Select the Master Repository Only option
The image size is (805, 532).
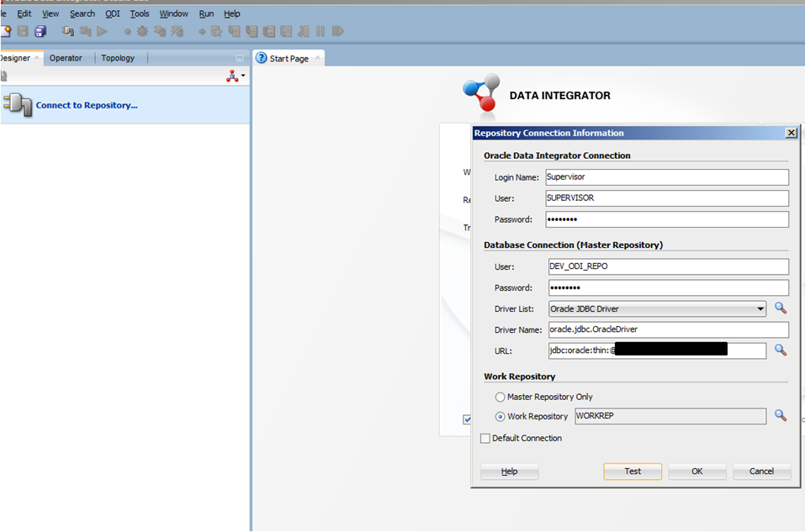(x=500, y=397)
